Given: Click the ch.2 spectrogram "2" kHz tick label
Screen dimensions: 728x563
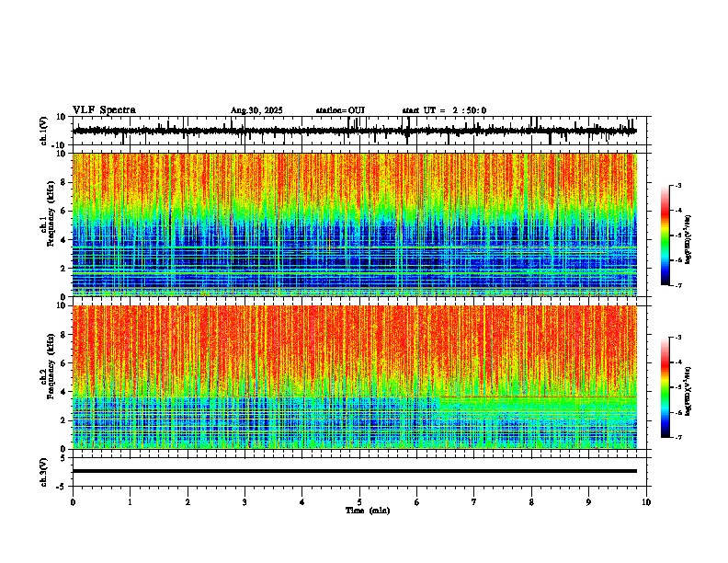Looking at the screenshot, I should tap(63, 420).
